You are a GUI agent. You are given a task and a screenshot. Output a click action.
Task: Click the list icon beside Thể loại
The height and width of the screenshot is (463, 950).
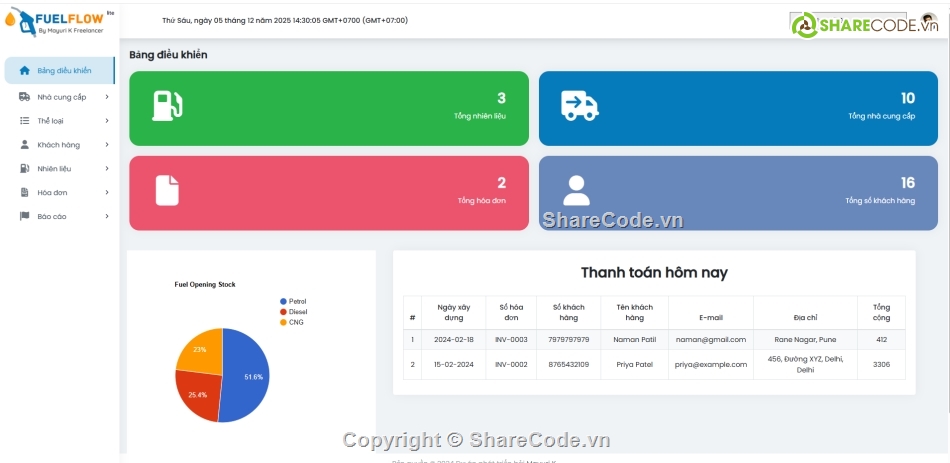(x=24, y=121)
